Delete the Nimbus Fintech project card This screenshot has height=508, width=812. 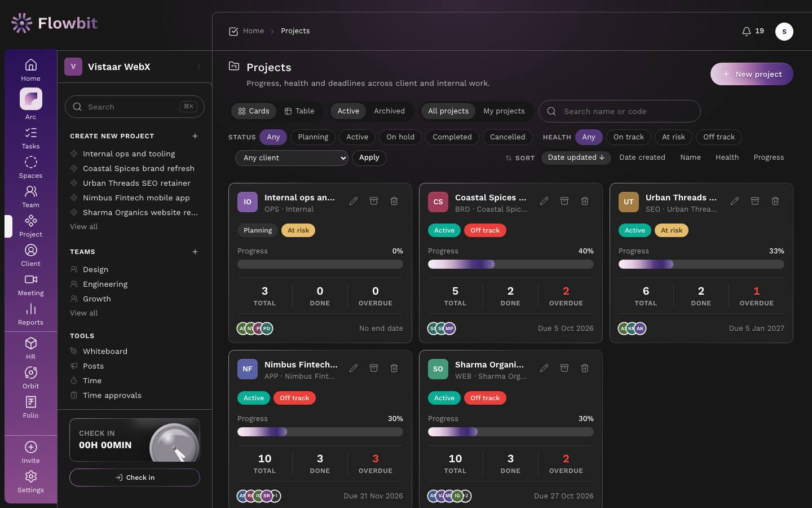click(x=394, y=368)
